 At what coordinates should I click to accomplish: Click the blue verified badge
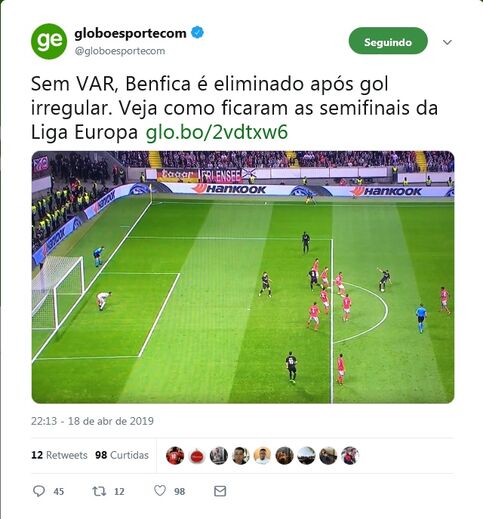click(x=197, y=33)
